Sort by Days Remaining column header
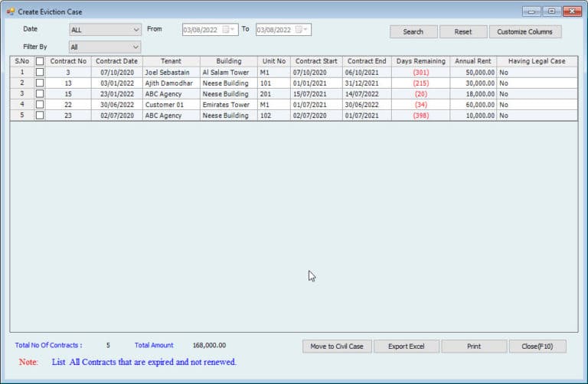The width and height of the screenshot is (588, 384). [420, 61]
